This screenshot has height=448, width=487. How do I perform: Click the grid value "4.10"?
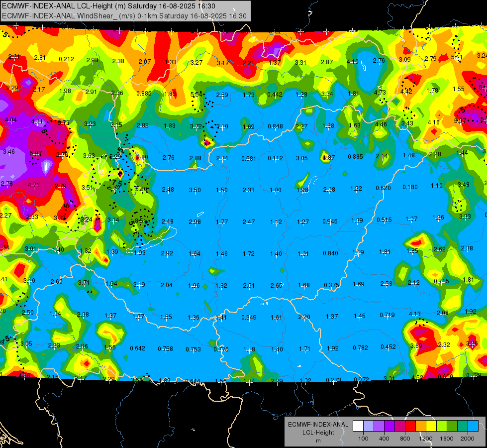pyautogui.click(x=353, y=62)
